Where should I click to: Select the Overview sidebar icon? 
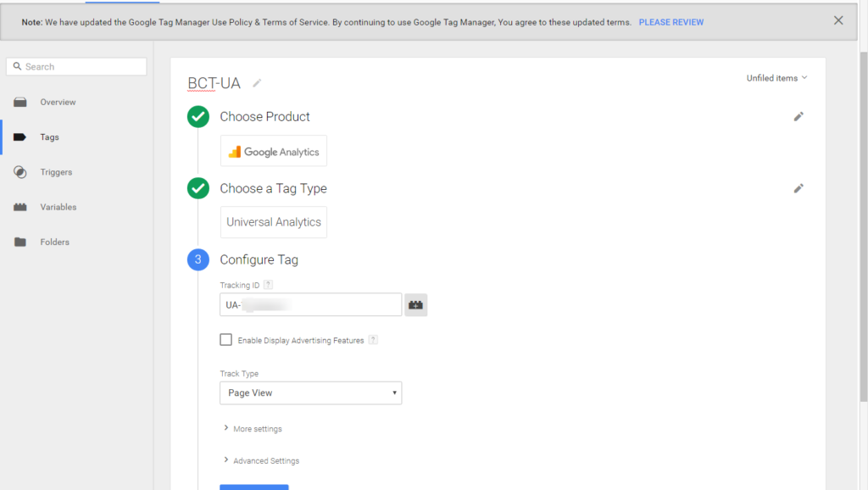tap(20, 101)
